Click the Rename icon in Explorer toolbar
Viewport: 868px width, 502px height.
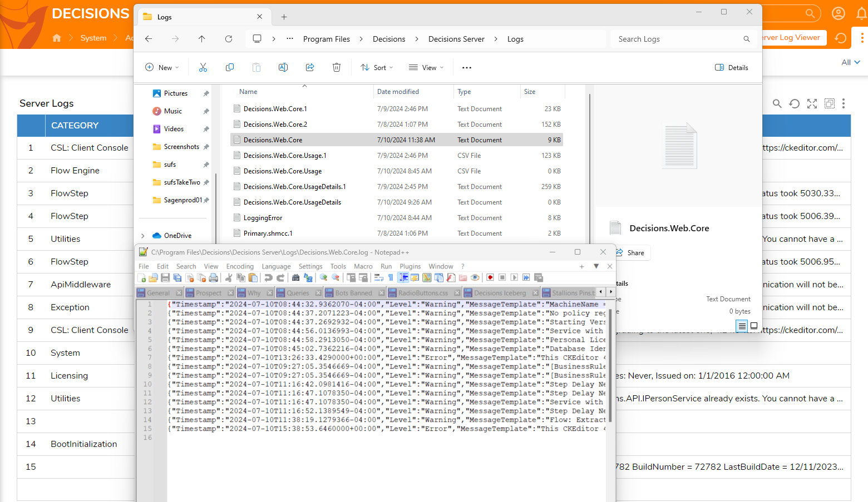[x=283, y=67]
